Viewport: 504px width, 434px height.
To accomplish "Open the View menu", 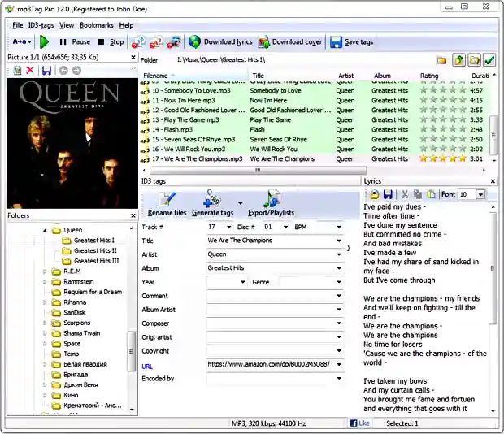I will click(67, 25).
